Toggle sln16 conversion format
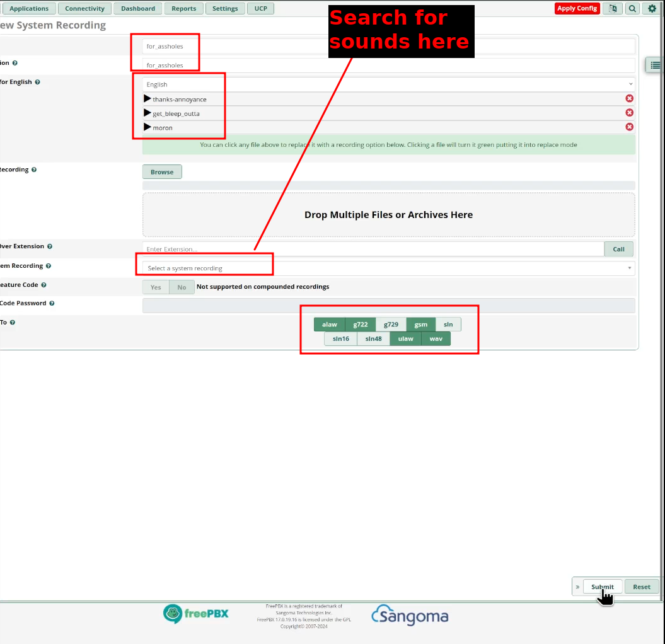Screen dimensions: 665x644 pos(340,339)
